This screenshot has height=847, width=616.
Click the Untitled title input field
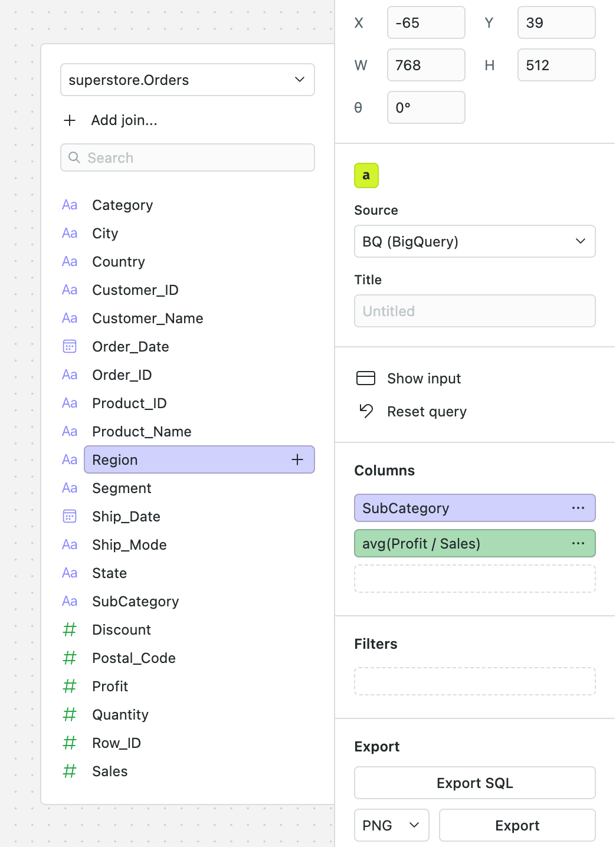(x=474, y=311)
